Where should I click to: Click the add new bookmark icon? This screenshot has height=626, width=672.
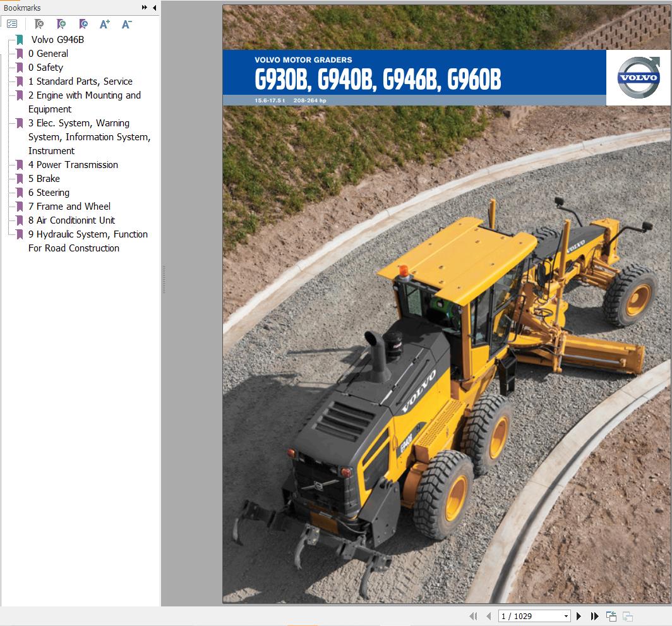pyautogui.click(x=61, y=24)
